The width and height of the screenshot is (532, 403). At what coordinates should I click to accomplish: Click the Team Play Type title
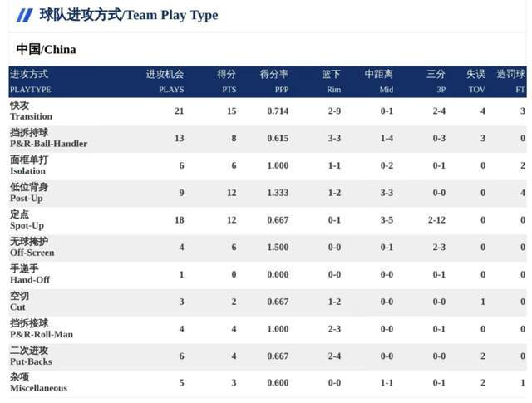129,15
